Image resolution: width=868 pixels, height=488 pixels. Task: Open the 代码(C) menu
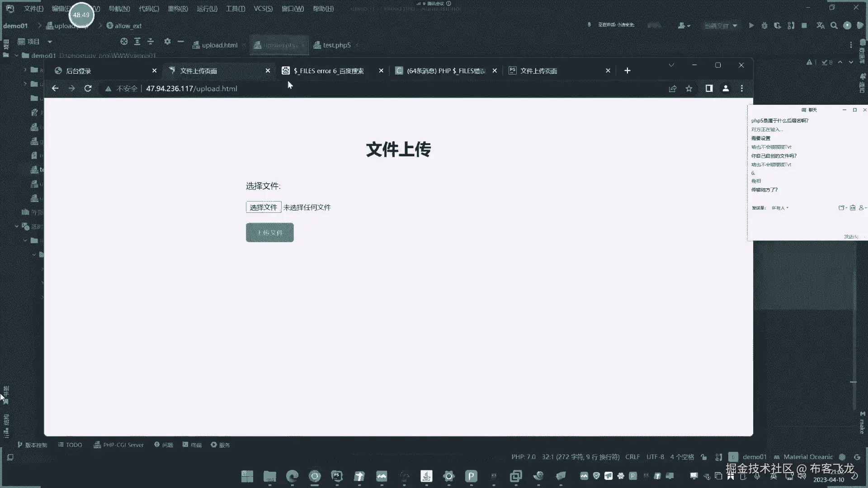coord(149,9)
